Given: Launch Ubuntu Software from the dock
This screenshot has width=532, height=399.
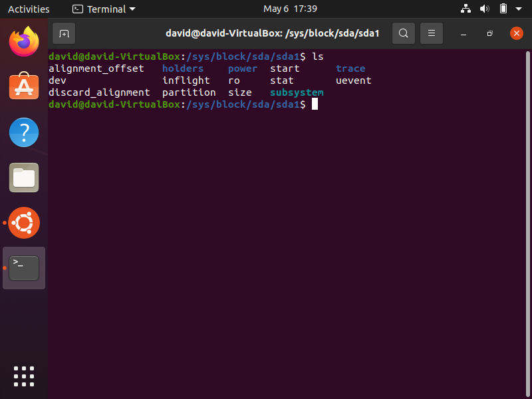Looking at the screenshot, I should (24, 86).
